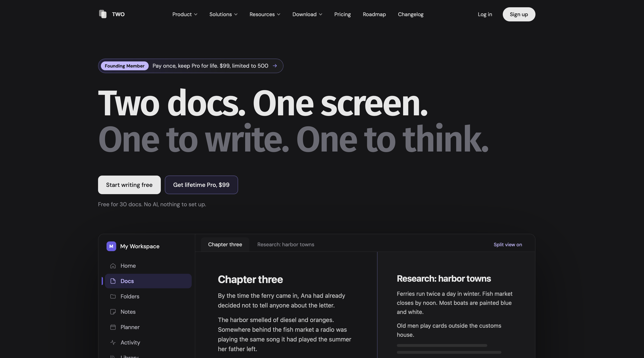
Task: Click the TWO logo icon
Action: [x=103, y=14]
